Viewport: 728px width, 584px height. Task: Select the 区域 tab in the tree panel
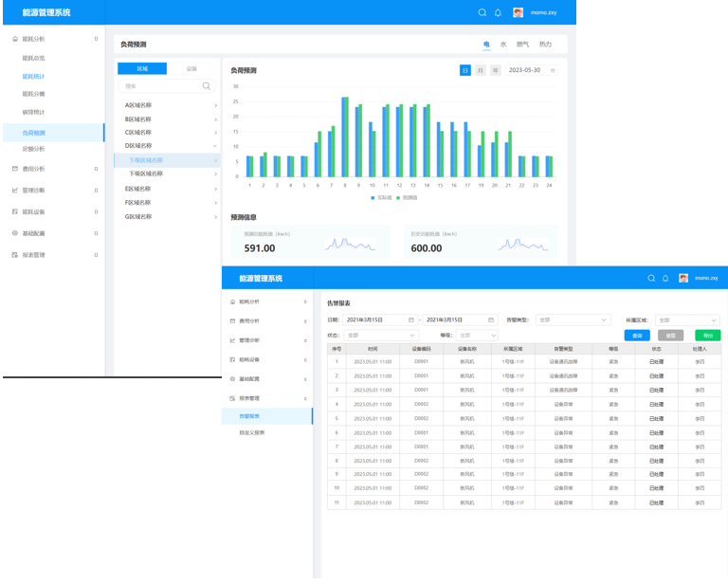(x=142, y=68)
